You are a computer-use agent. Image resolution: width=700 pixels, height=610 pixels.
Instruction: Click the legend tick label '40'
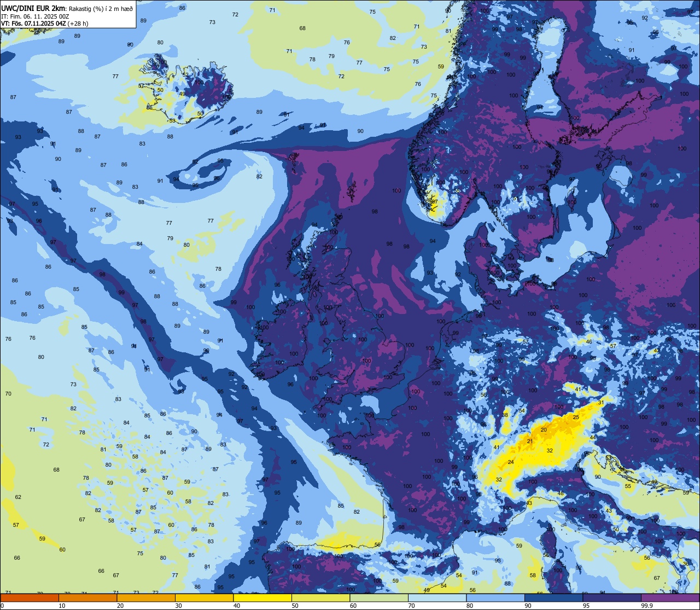237,606
